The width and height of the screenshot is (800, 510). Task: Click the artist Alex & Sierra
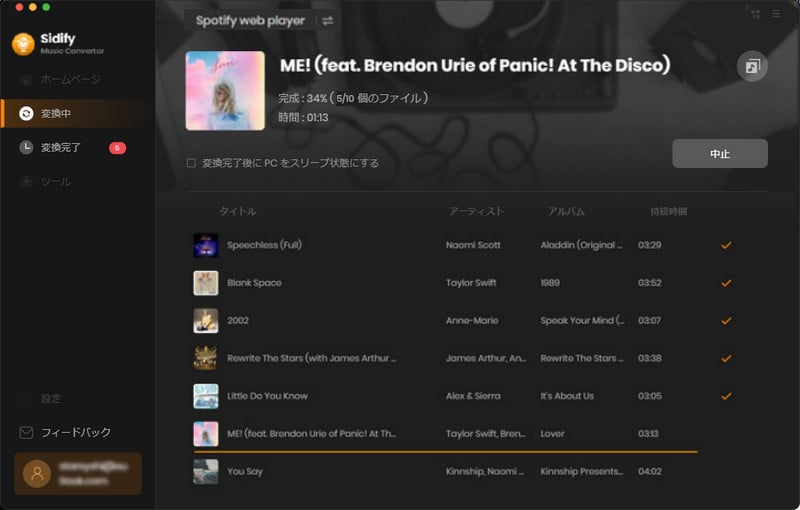pyautogui.click(x=473, y=396)
